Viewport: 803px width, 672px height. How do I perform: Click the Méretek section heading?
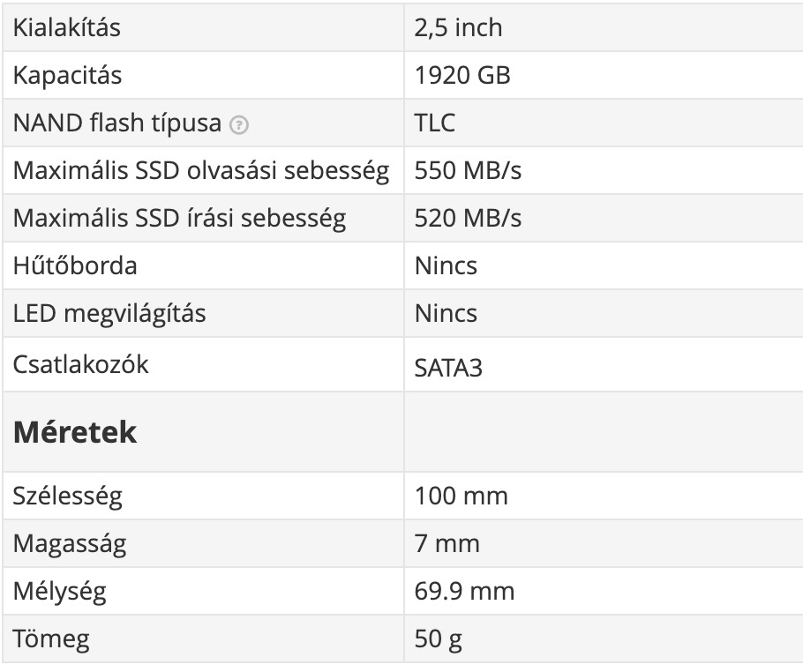coord(75,433)
